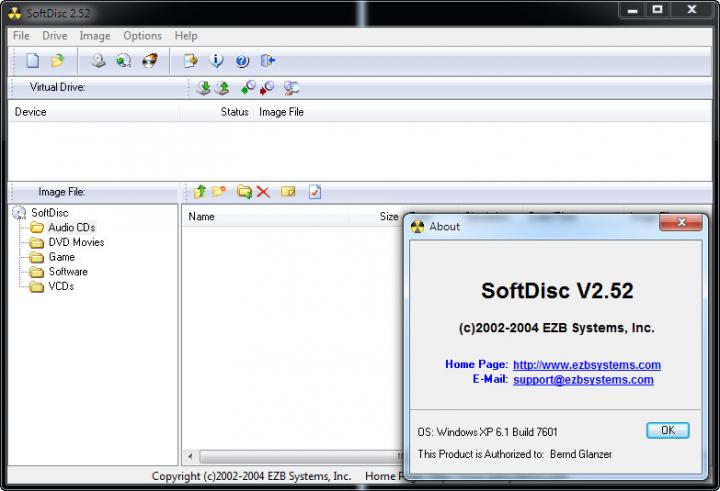Screen dimensions: 720x491
Task: Click the Help question mark icon
Action: point(242,61)
